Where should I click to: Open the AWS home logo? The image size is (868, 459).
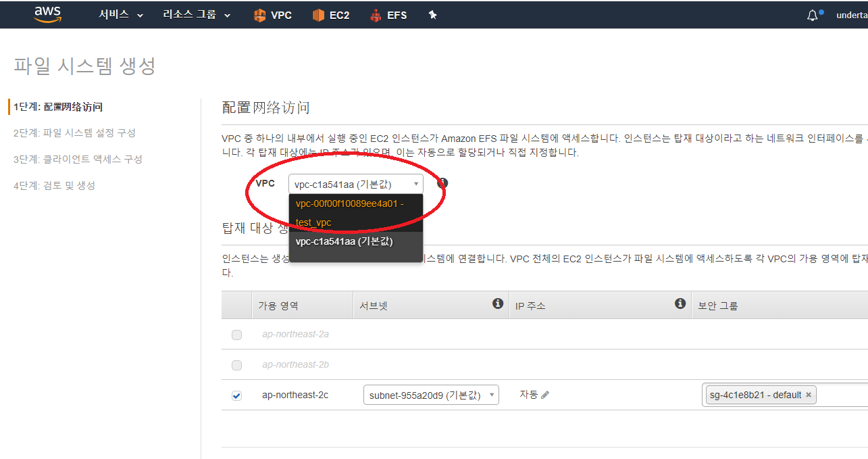tap(48, 14)
